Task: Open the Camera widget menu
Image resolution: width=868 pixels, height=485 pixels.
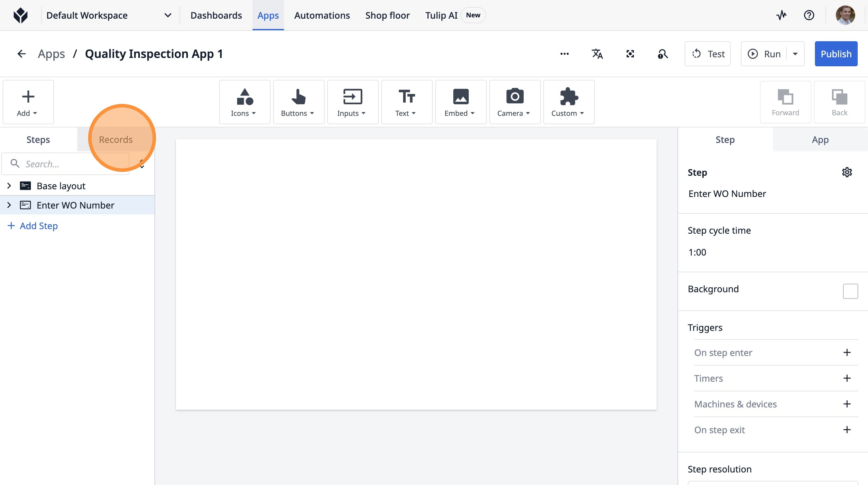Action: [x=514, y=102]
